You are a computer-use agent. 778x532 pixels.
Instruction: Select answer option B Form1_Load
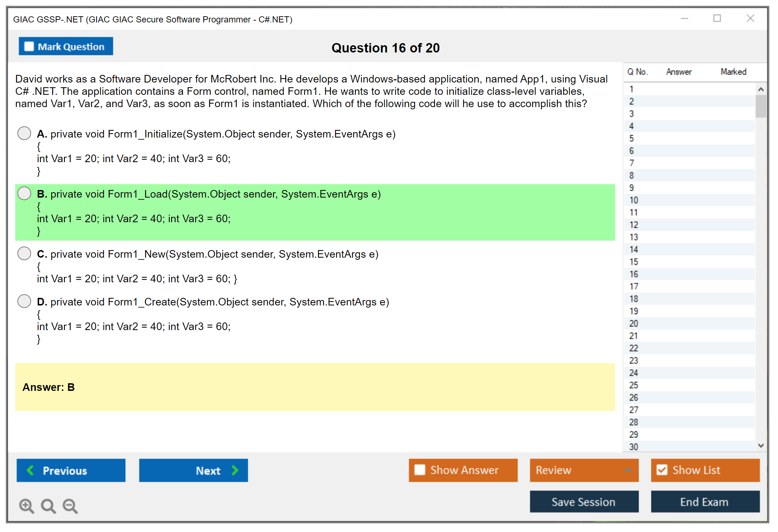pyautogui.click(x=24, y=193)
